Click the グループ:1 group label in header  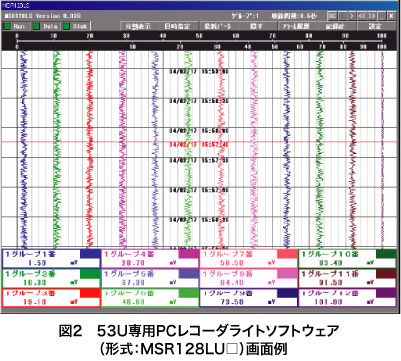[245, 16]
